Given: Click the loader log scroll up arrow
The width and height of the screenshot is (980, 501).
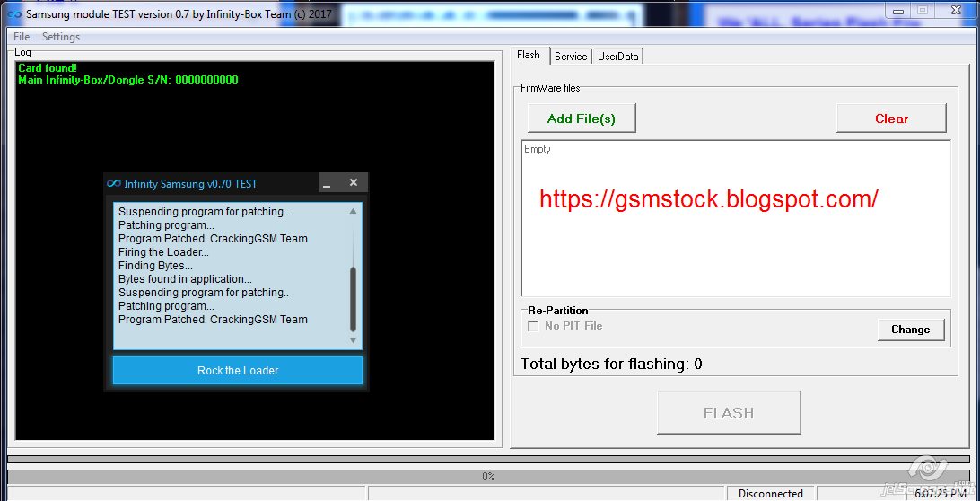Looking at the screenshot, I should tap(353, 211).
